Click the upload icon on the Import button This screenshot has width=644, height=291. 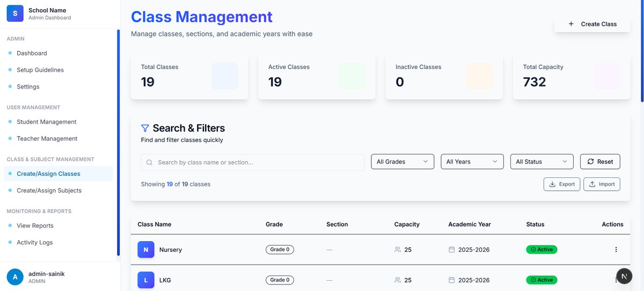coord(592,184)
